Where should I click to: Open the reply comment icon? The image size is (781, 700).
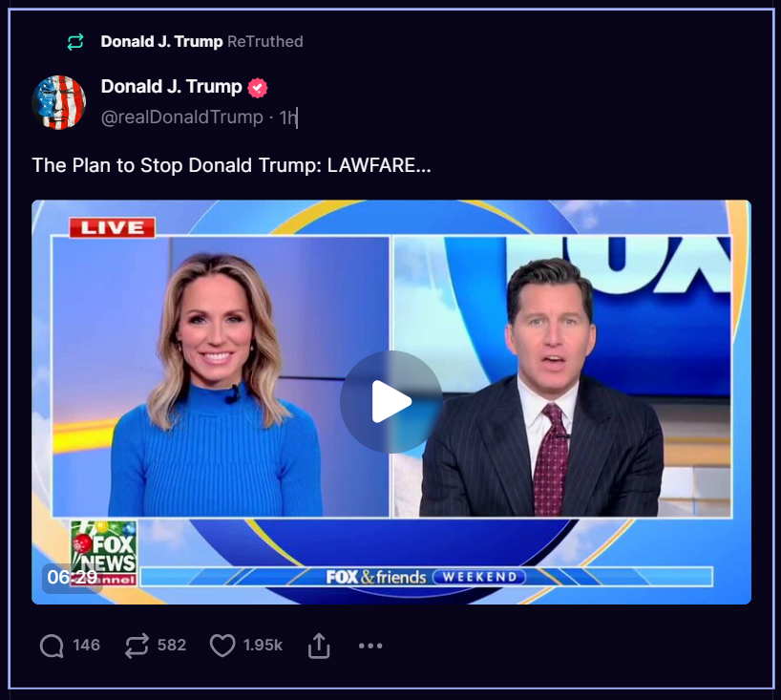(52, 646)
